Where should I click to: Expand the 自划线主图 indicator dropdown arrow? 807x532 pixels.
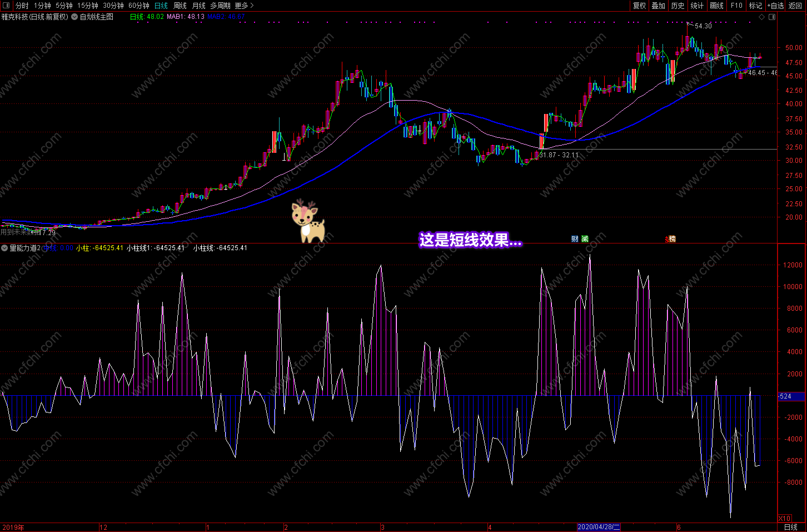tap(74, 17)
